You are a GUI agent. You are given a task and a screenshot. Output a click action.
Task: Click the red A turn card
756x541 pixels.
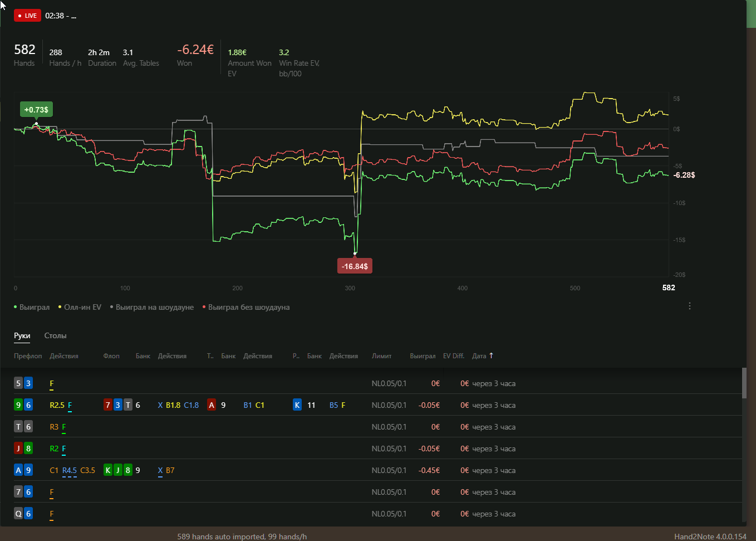click(212, 405)
